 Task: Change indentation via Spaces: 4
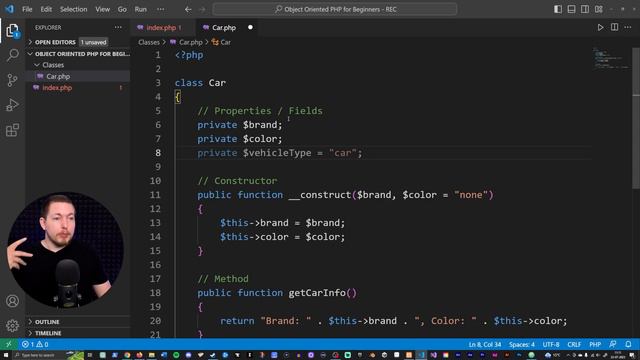click(522, 344)
